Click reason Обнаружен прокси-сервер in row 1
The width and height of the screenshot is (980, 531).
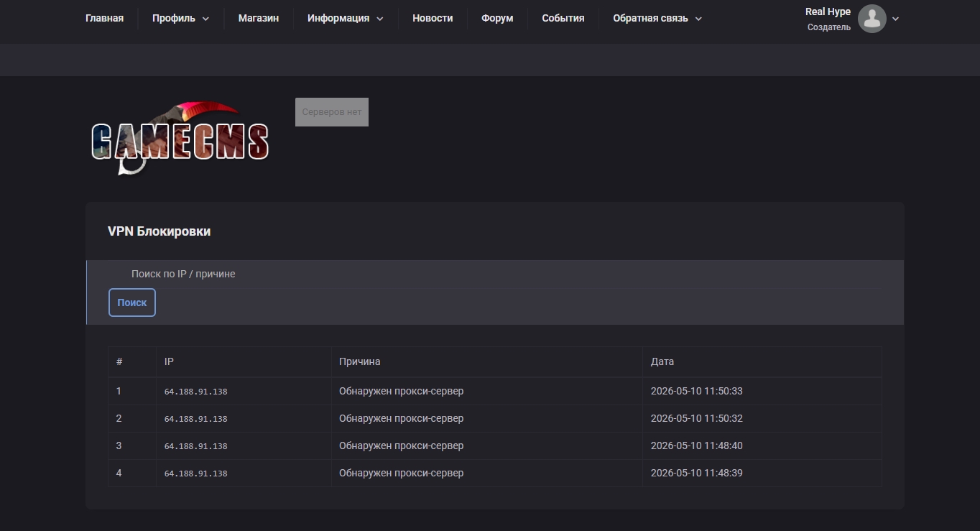click(402, 391)
